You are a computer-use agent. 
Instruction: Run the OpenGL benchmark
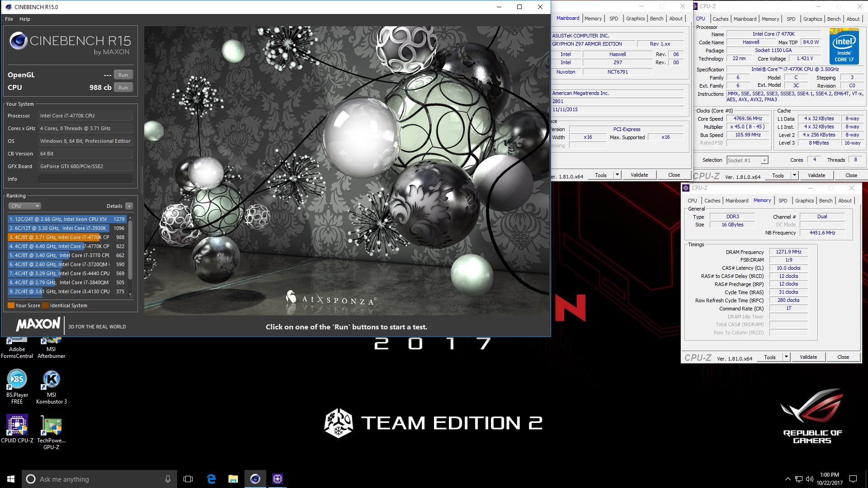(x=123, y=75)
